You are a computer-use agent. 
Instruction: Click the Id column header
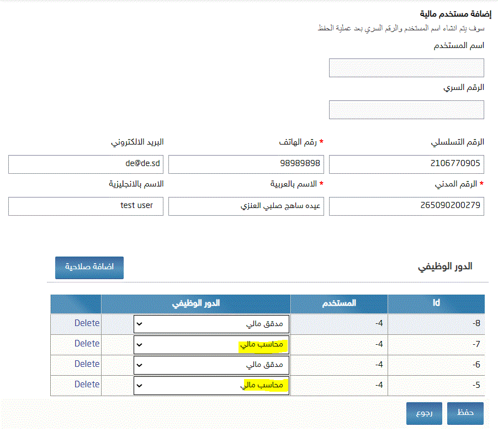pyautogui.click(x=436, y=303)
